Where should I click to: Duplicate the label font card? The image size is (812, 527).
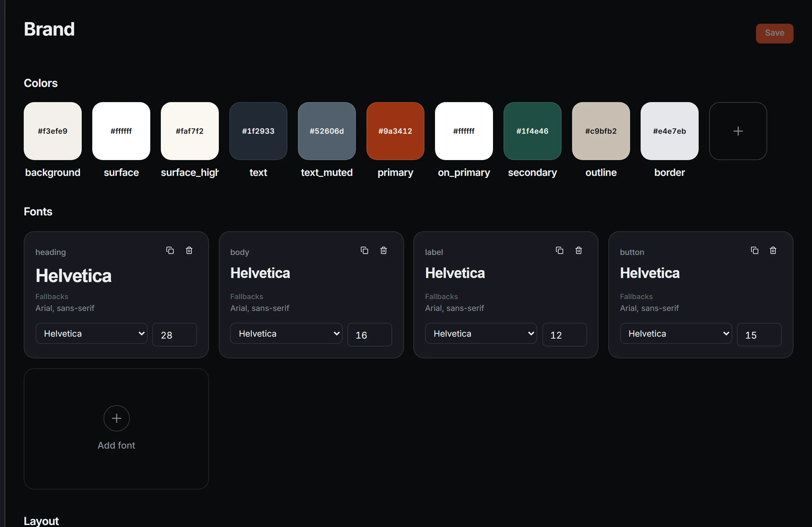pos(560,250)
